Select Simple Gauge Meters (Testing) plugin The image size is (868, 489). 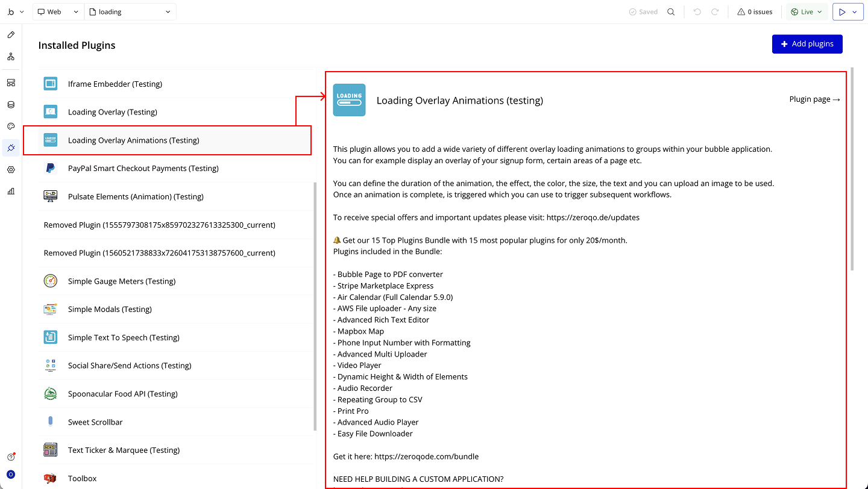(x=177, y=281)
